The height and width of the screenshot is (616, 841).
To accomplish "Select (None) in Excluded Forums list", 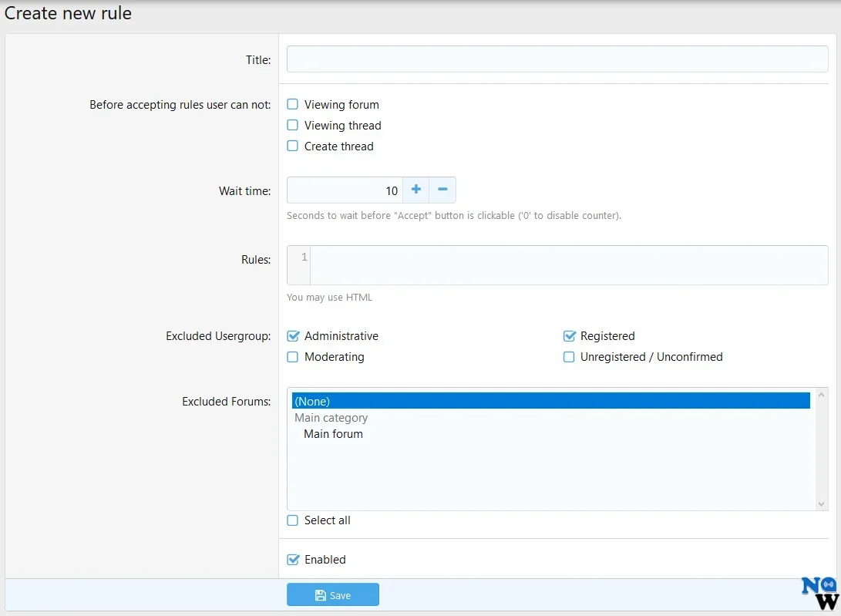I will pos(550,402).
